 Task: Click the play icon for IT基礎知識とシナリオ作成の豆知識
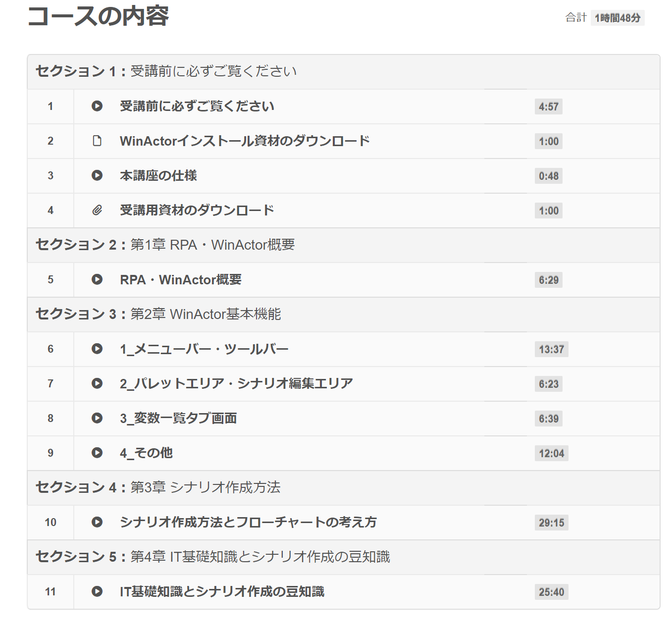coord(97,591)
